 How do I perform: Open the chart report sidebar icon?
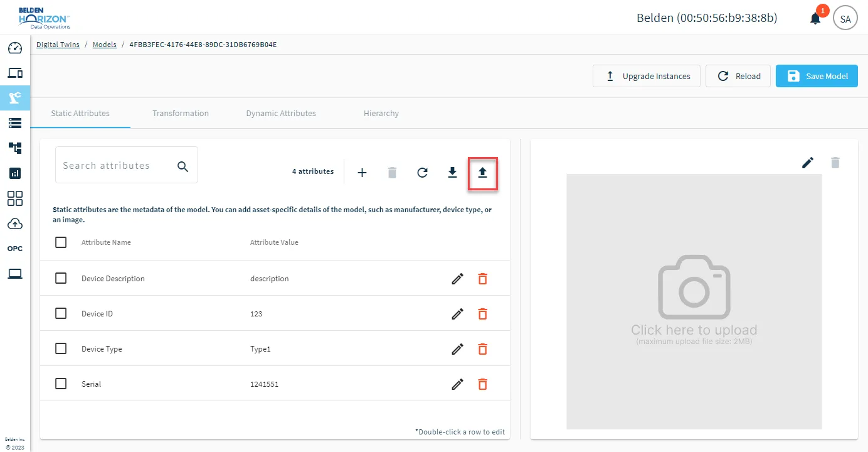click(15, 173)
